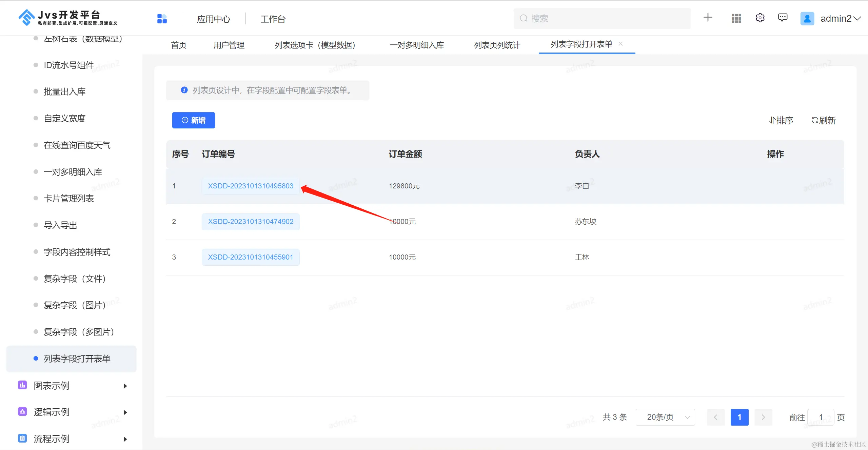Image resolution: width=868 pixels, height=450 pixels.
Task: Open settings gear icon in header
Action: pos(760,18)
